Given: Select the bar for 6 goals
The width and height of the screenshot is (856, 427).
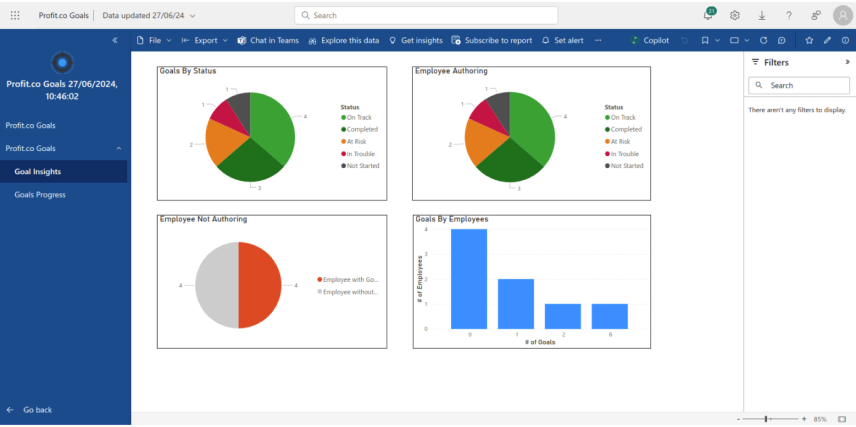Looking at the screenshot, I should (610, 316).
